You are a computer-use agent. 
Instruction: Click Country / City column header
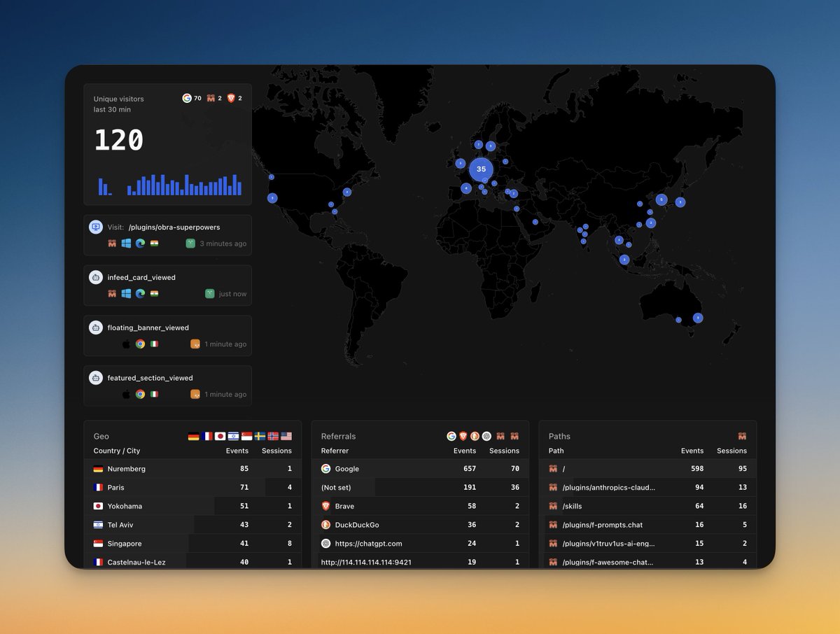pyautogui.click(x=117, y=451)
